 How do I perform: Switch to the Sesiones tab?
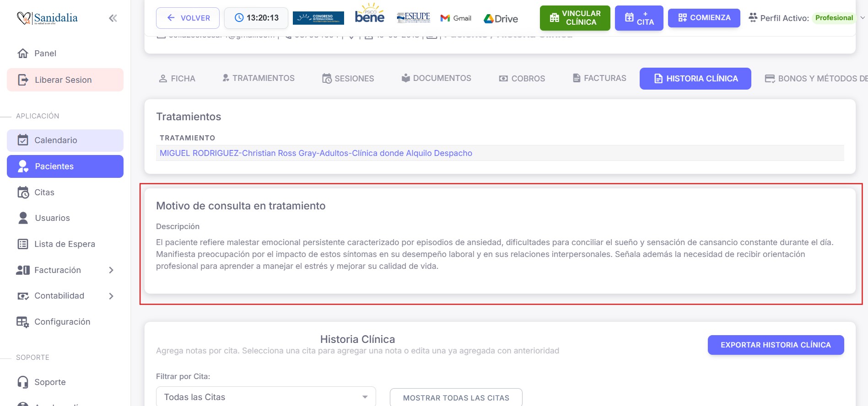[x=348, y=79]
